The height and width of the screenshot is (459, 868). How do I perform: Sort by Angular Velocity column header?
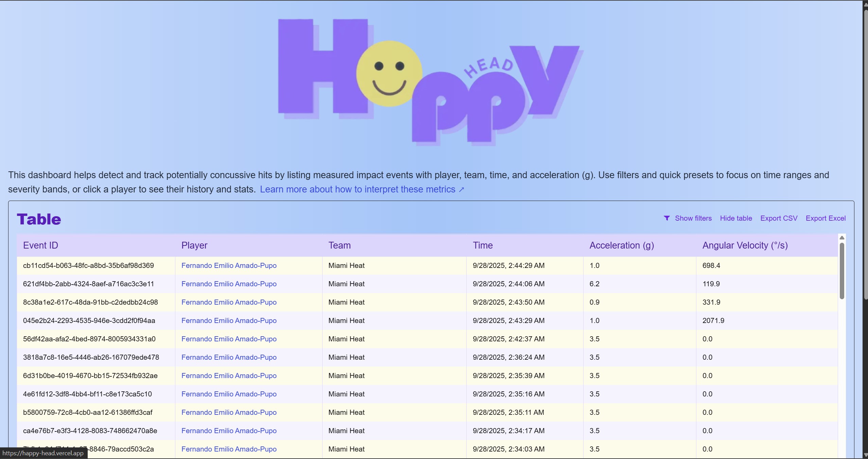tap(745, 245)
